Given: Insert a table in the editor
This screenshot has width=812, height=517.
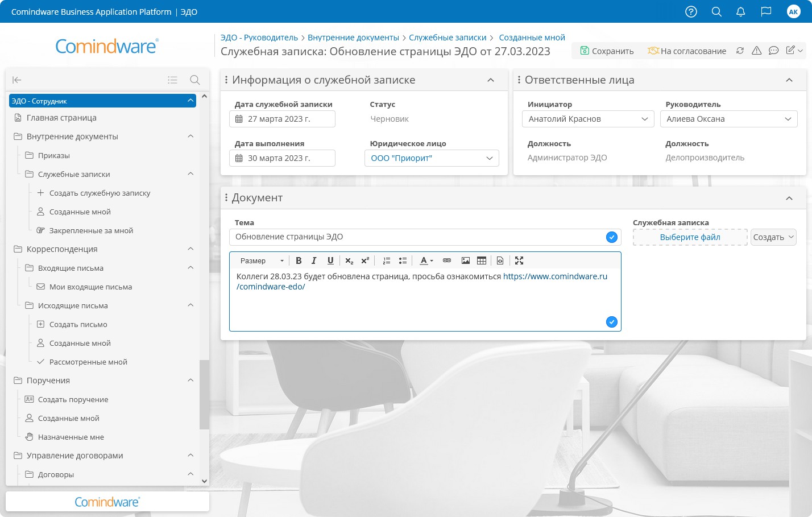Looking at the screenshot, I should 482,260.
